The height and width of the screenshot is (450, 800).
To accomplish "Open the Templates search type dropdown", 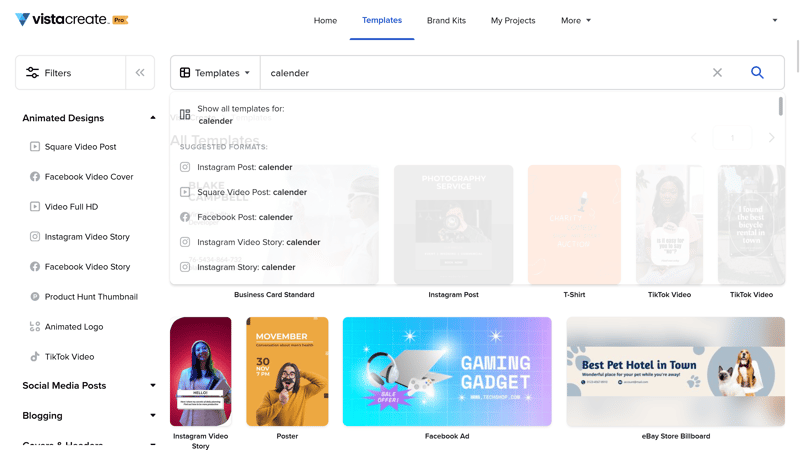I will (215, 73).
